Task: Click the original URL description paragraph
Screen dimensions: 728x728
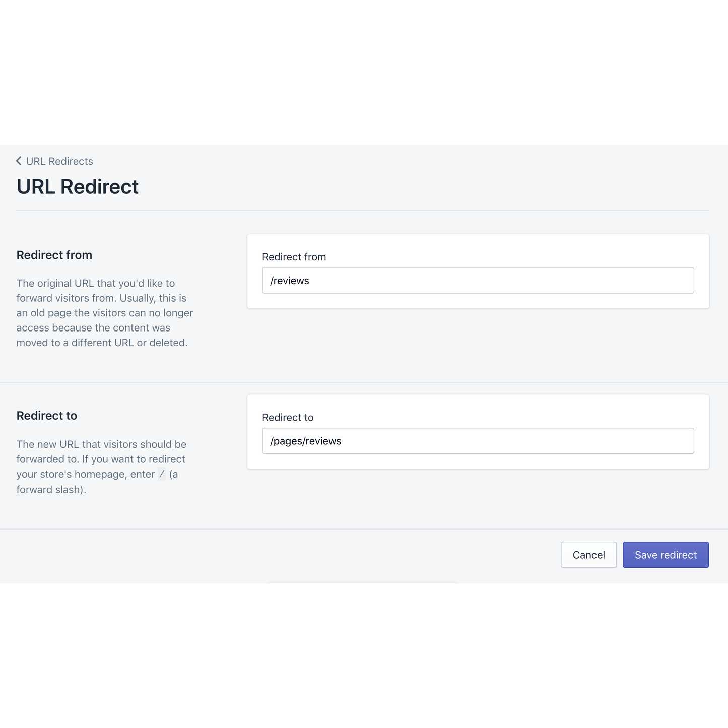Action: tap(105, 313)
